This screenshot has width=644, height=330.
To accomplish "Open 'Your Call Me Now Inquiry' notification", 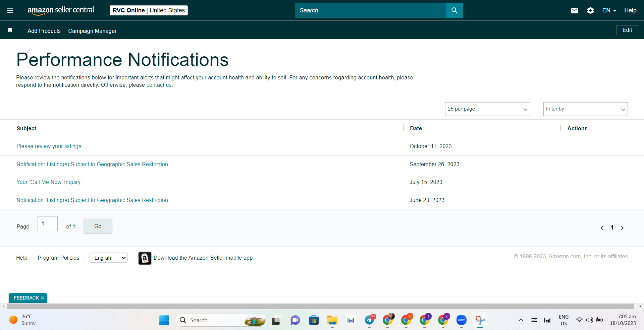I will point(49,182).
